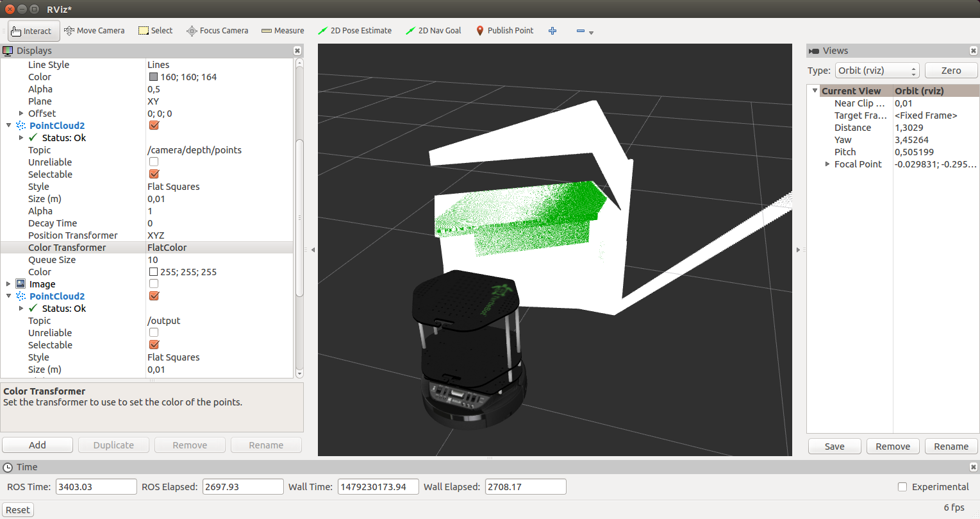Collapse the Views panel with the side arrow
Viewport: 980px width, 519px height.
click(798, 250)
